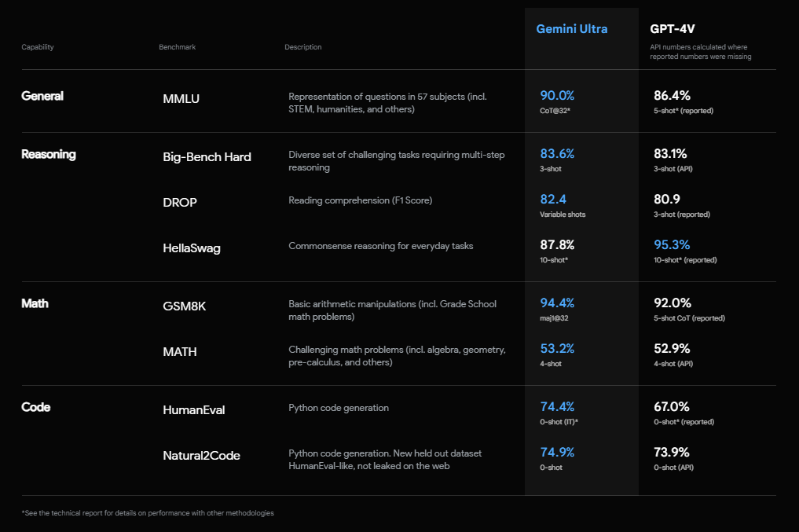Click the 82.4 DROP score
The height and width of the screenshot is (532, 799).
point(553,200)
